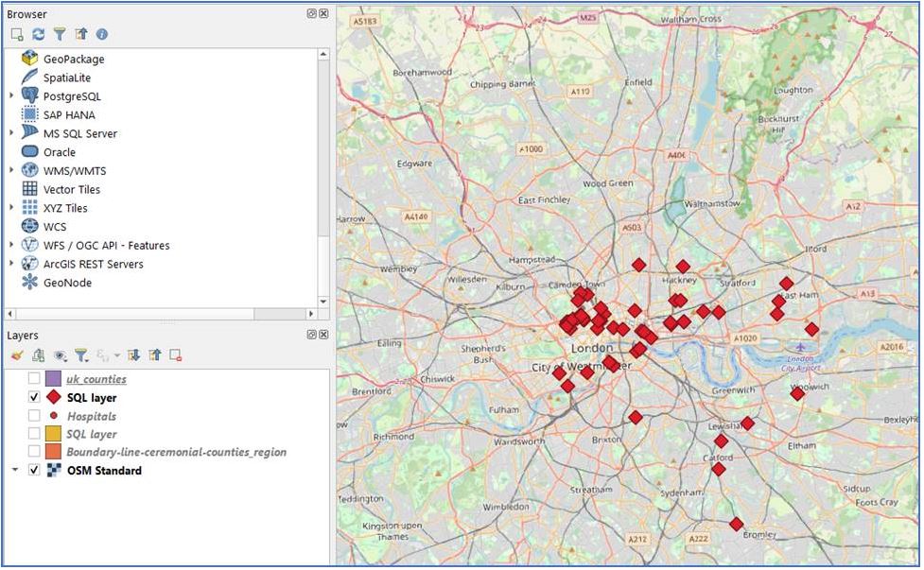Viewport: 924px width, 570px height.
Task: Enable uk_counties layer visibility
Action: pos(34,378)
